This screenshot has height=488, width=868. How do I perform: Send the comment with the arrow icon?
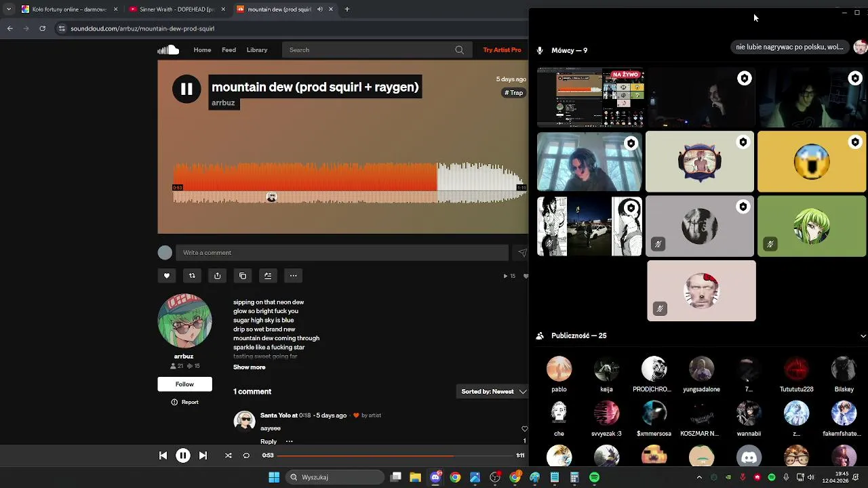[522, 253]
